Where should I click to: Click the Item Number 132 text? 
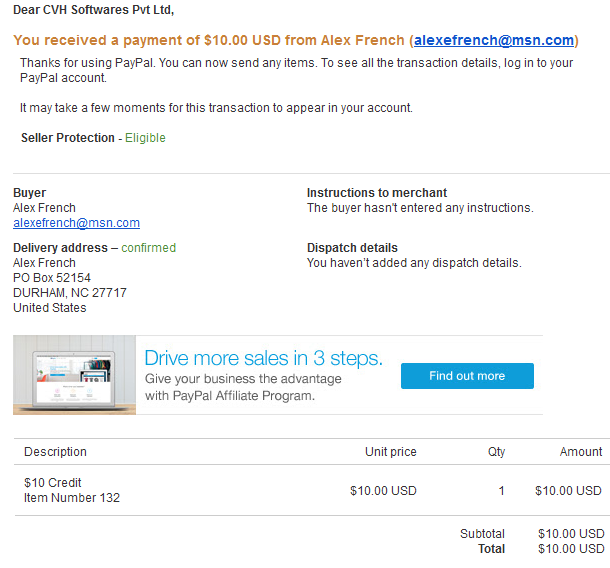click(72, 498)
